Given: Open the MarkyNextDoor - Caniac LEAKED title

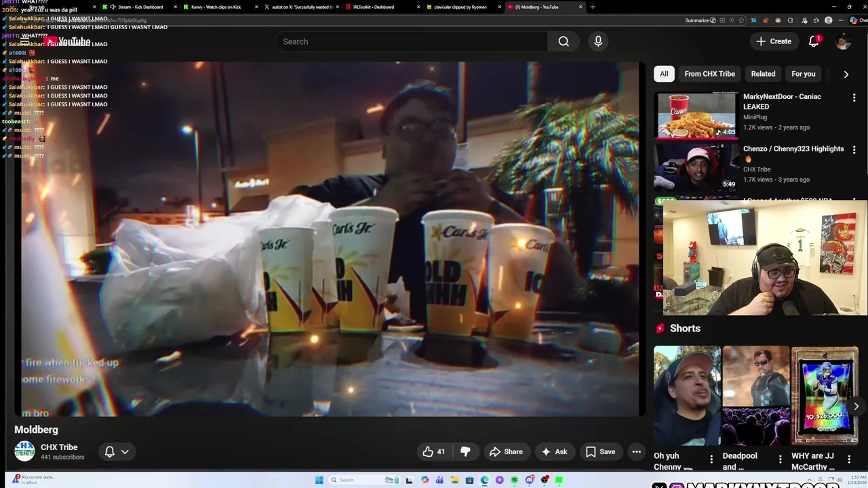Looking at the screenshot, I should click(x=782, y=102).
